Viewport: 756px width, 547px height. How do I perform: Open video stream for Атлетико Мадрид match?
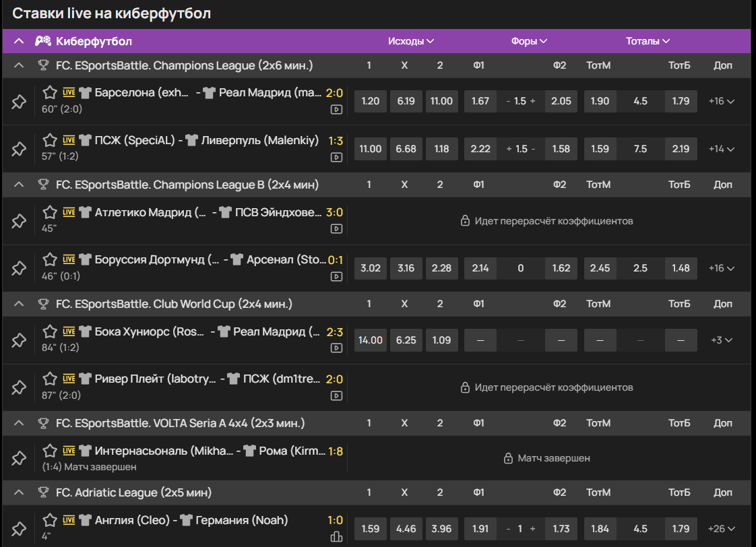tap(336, 229)
